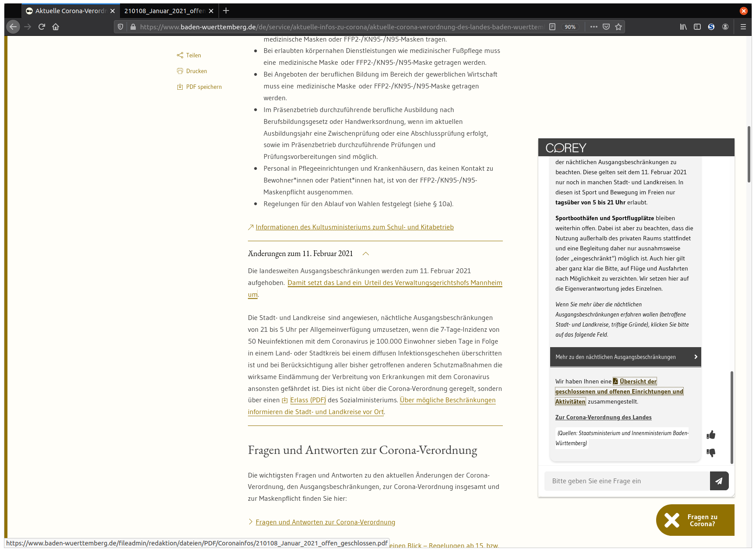
Task: Reset the 90% zoom level
Action: [x=570, y=27]
